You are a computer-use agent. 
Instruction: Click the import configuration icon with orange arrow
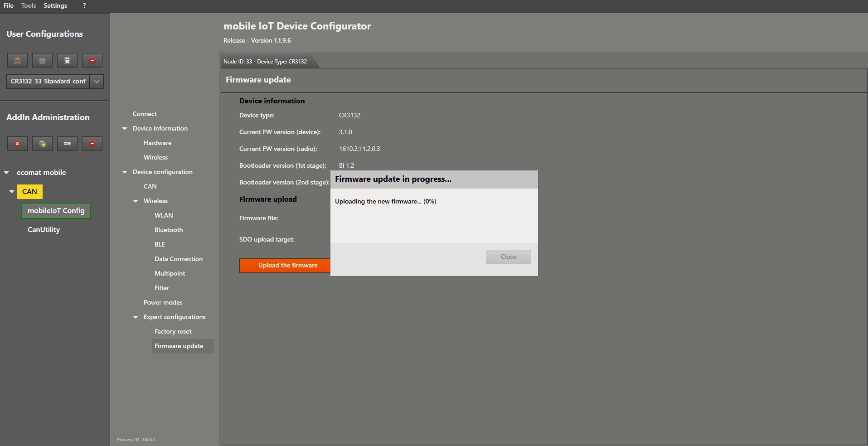coord(17,60)
